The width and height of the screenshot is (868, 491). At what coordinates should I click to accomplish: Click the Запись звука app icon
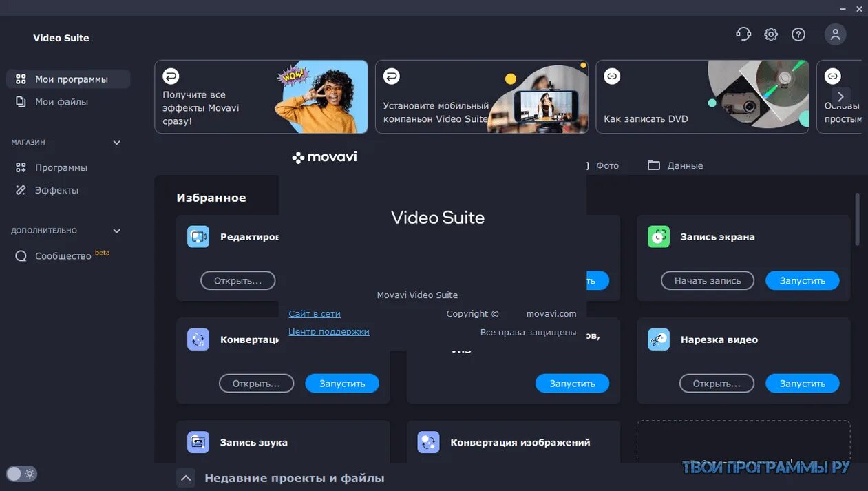198,442
